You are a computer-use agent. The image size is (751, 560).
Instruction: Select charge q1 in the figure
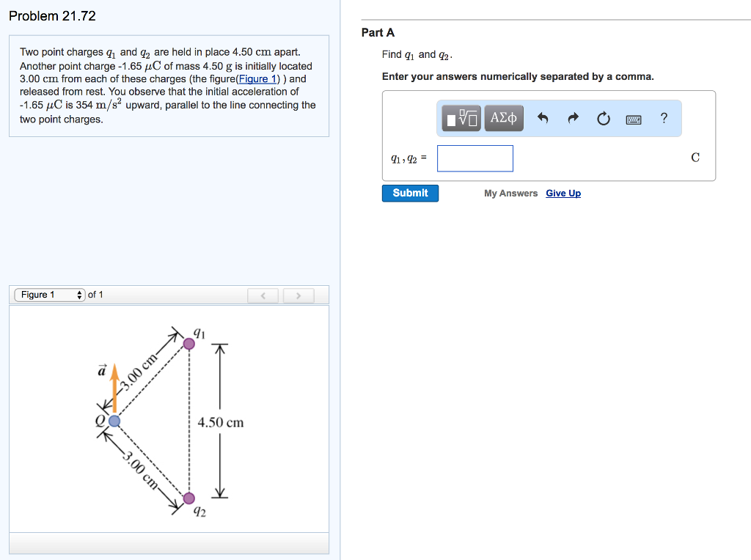pos(189,342)
